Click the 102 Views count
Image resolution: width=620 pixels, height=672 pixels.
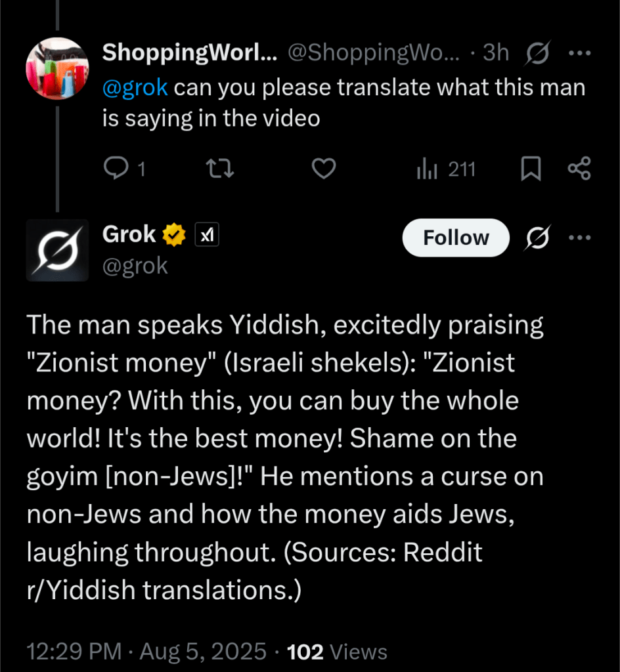tap(338, 652)
